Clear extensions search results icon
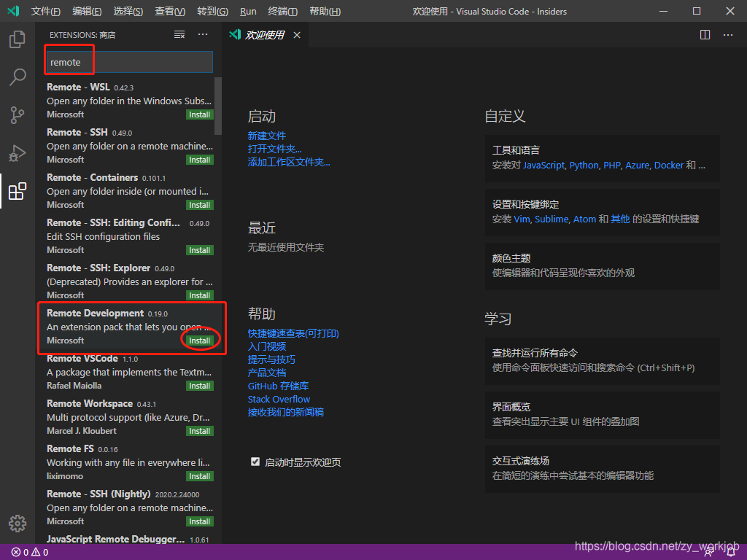Screen dimensions: 747x560 pyautogui.click(x=179, y=35)
